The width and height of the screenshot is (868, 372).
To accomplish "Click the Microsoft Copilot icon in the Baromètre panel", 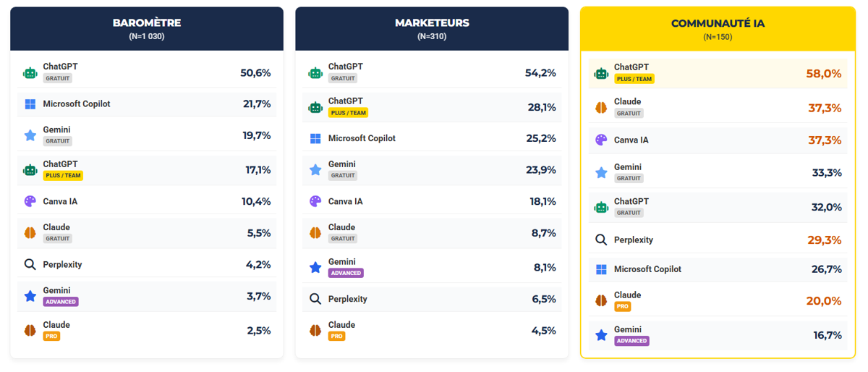I will (x=30, y=104).
